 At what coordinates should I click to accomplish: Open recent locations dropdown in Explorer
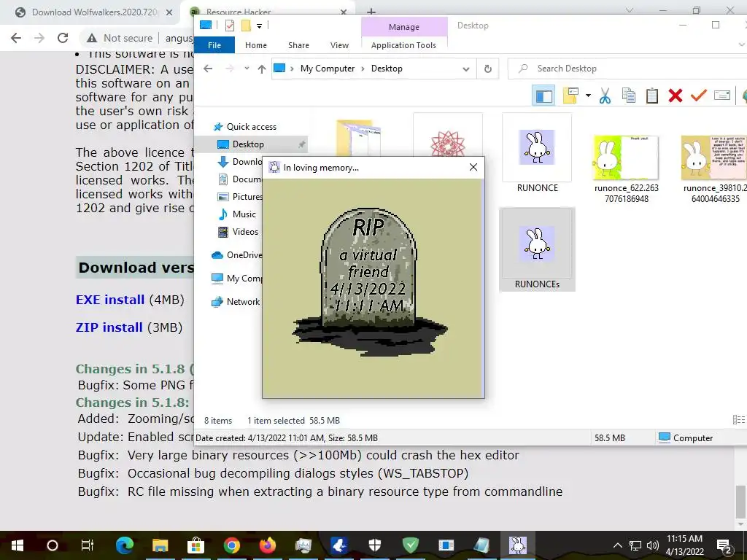tap(247, 69)
